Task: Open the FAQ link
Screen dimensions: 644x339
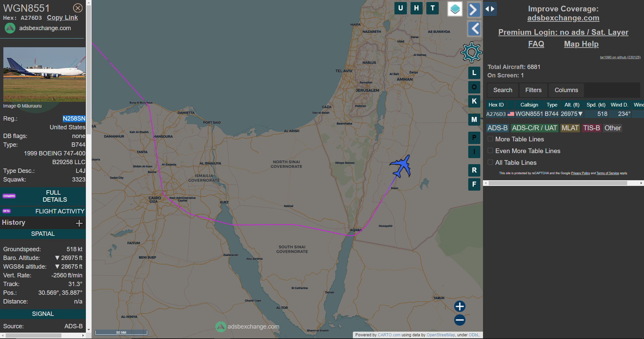Action: click(536, 44)
